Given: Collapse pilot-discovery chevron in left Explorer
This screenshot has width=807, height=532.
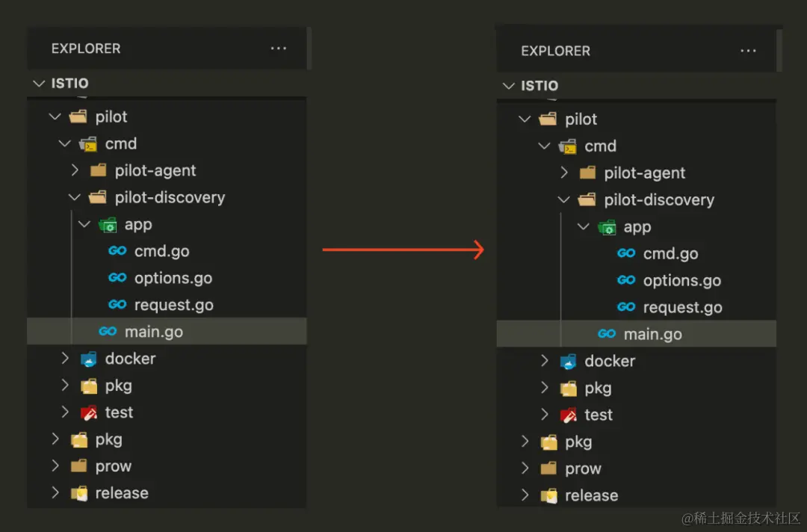Looking at the screenshot, I should [75, 197].
